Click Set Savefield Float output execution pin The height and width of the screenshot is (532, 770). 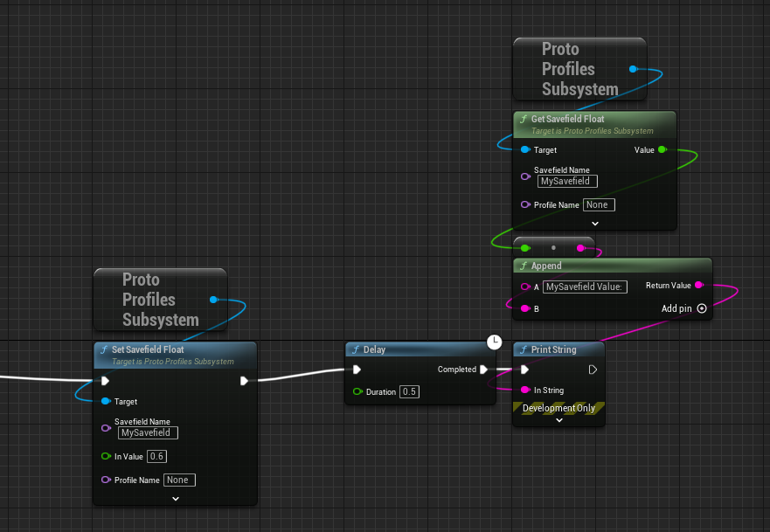tap(244, 381)
